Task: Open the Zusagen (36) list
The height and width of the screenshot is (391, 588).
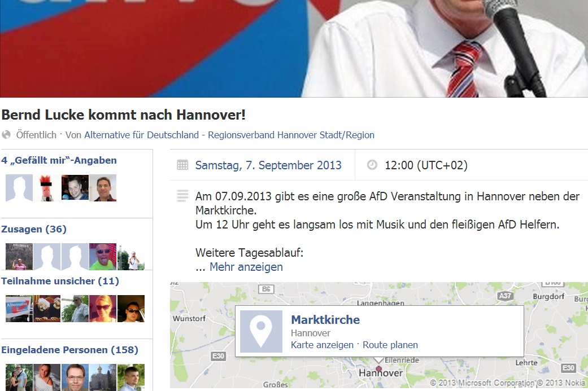Action: 34,229
